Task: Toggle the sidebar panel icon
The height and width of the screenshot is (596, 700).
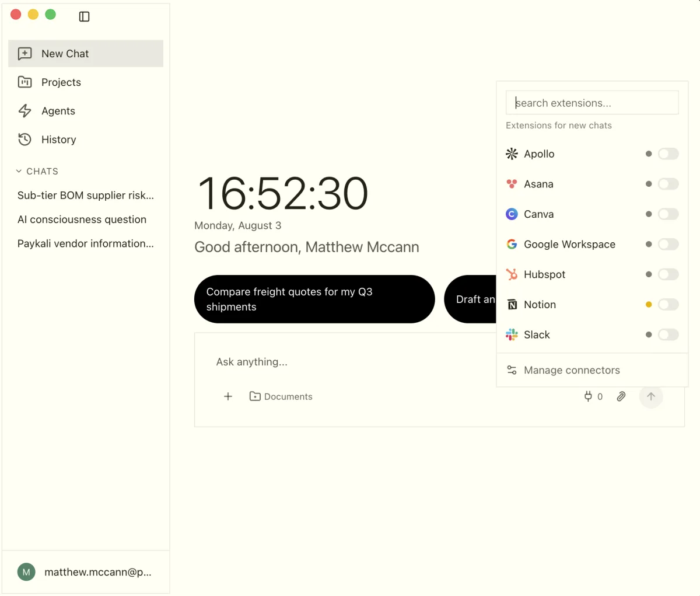Action: [x=84, y=16]
